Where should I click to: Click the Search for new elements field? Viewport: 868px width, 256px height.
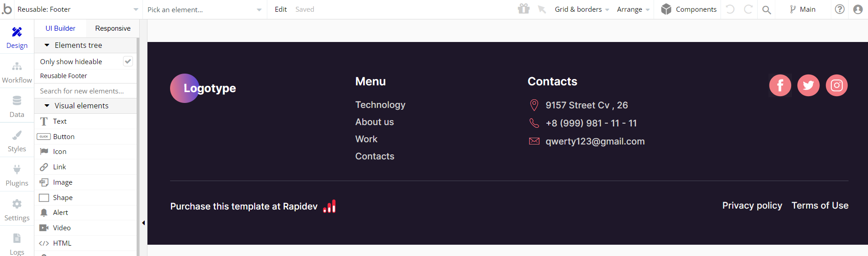[x=85, y=91]
